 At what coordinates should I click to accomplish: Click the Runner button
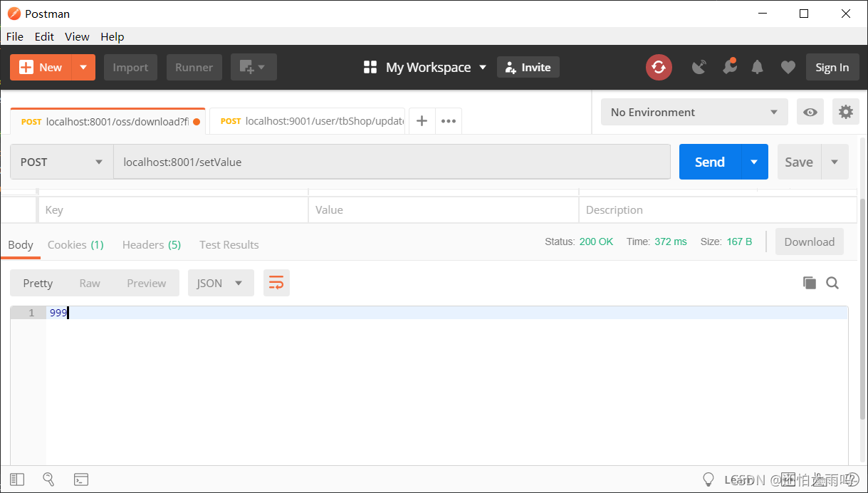pos(194,67)
